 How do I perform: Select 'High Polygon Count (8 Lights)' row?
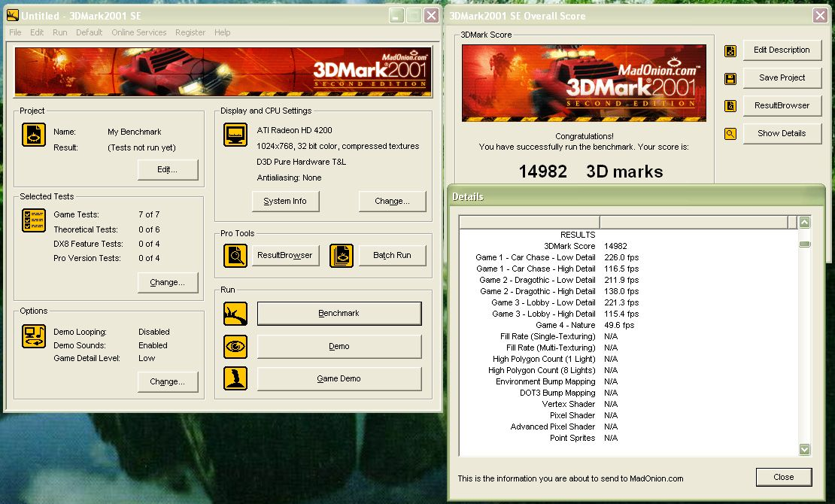pyautogui.click(x=628, y=370)
